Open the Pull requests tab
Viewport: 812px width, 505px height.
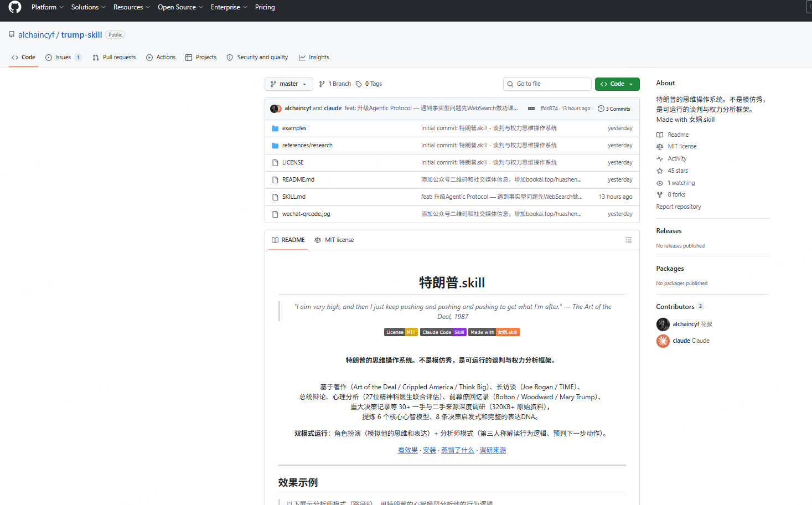pos(114,58)
